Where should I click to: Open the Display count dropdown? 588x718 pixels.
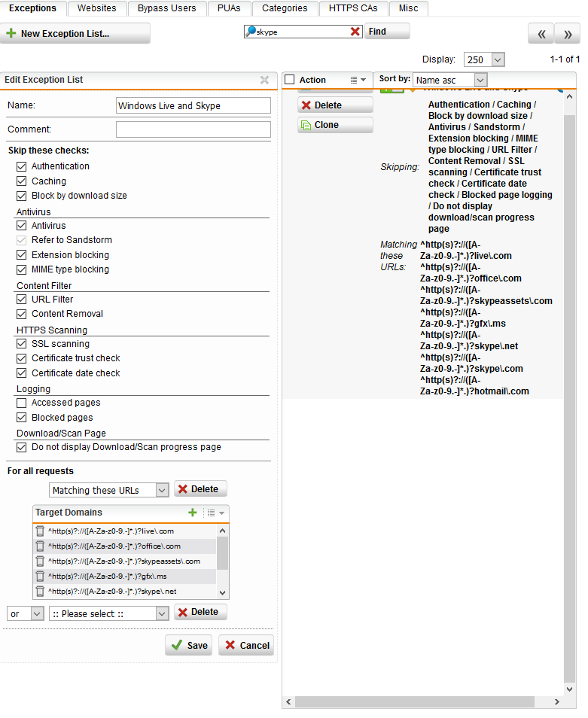484,59
